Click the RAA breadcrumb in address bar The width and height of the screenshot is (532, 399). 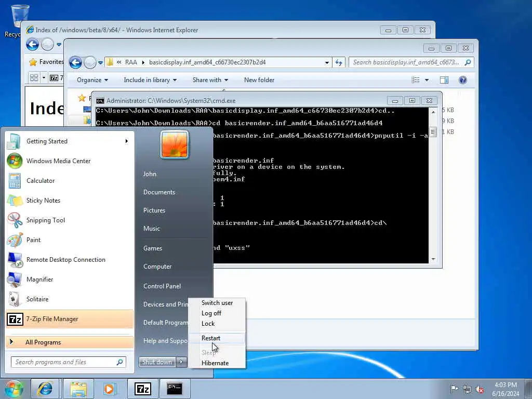(131, 62)
